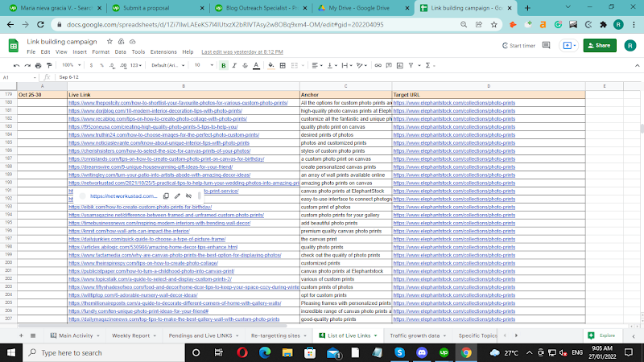Edit link pencil icon in popup

(177, 195)
